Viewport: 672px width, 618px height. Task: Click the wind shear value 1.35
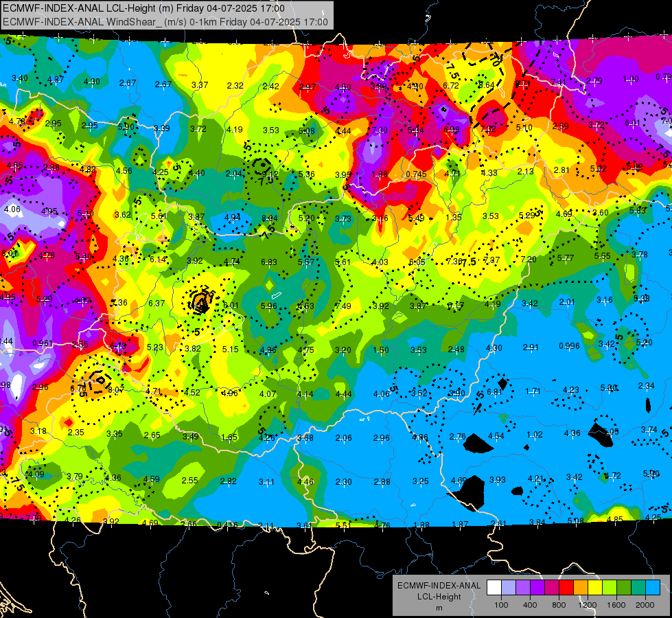click(454, 217)
